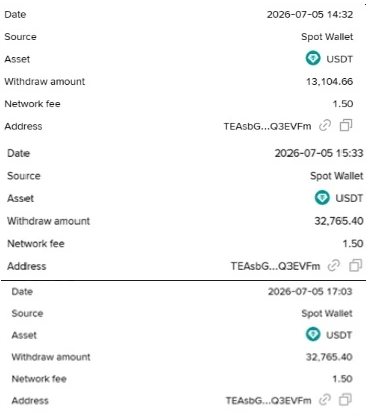The height and width of the screenshot is (420, 370).
Task: Copy address of the 15:33 withdrawal
Action: (356, 265)
